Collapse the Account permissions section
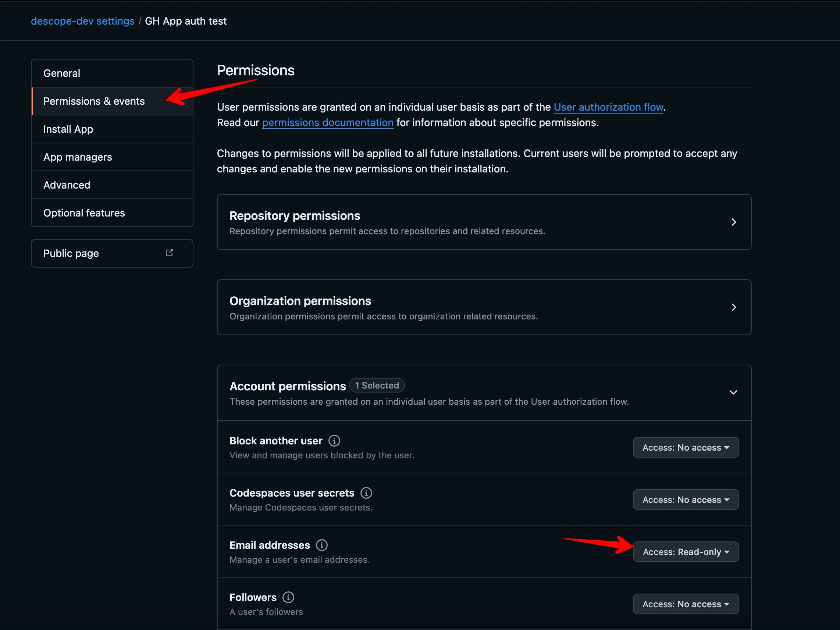840x630 pixels. pos(733,393)
